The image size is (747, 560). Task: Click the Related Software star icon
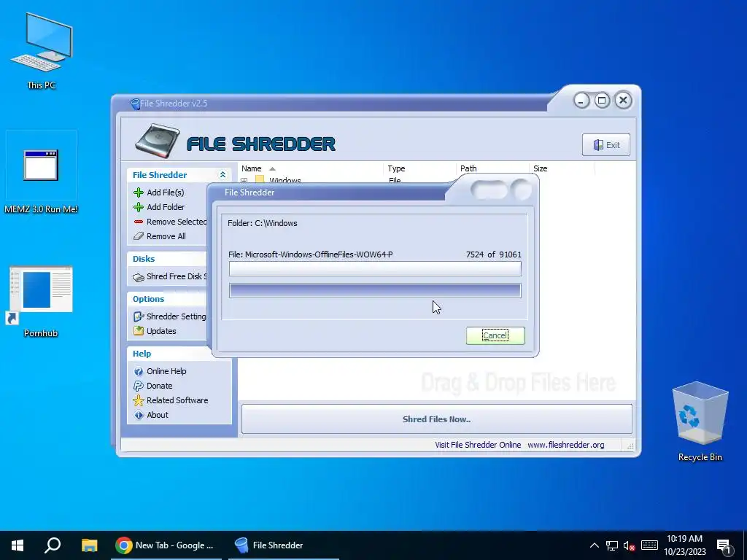[x=139, y=400]
